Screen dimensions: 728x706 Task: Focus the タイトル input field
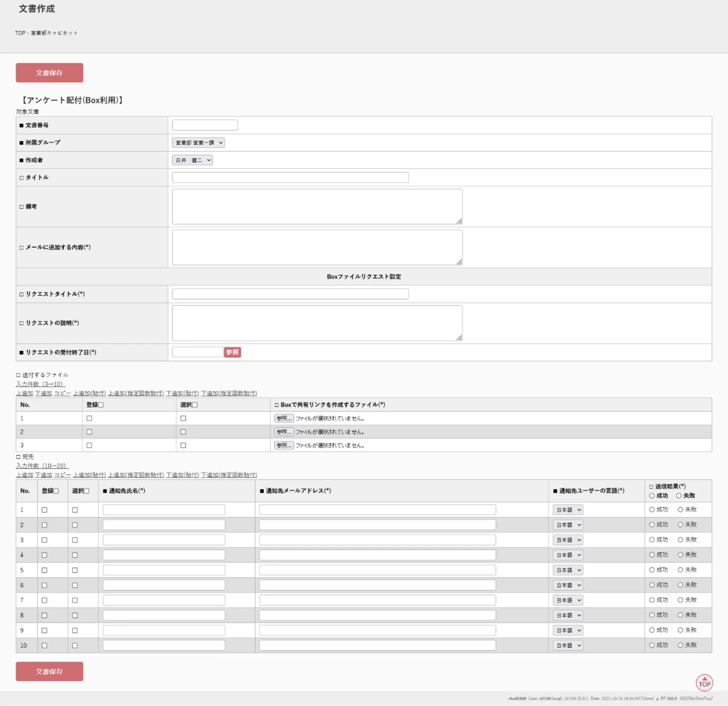290,177
